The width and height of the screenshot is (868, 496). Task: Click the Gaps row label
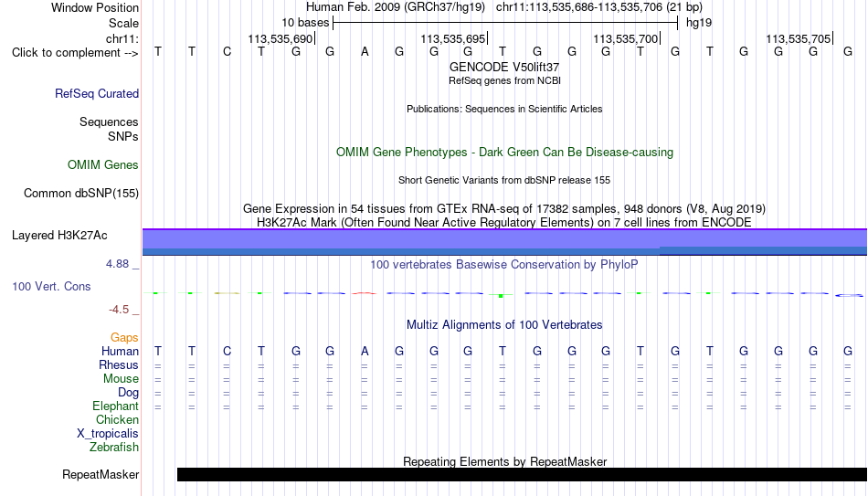[x=124, y=338]
